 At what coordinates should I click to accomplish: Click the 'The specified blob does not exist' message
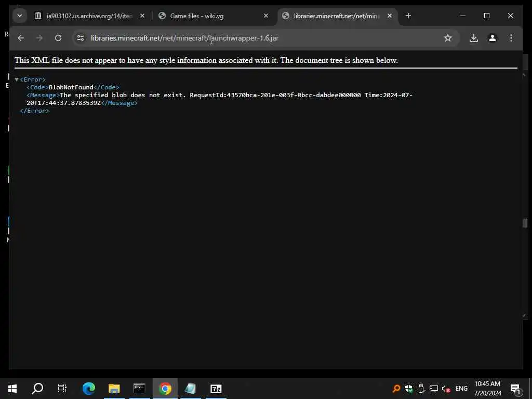[x=123, y=95]
